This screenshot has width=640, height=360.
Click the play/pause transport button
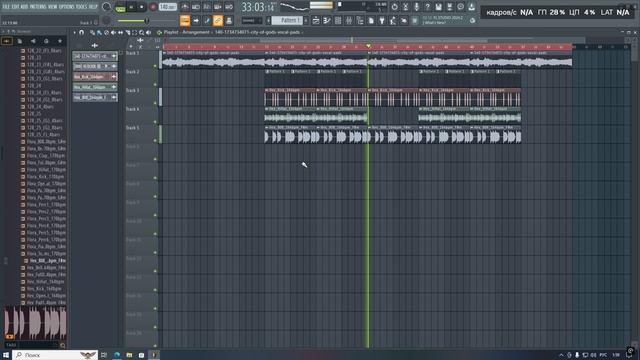131,7
